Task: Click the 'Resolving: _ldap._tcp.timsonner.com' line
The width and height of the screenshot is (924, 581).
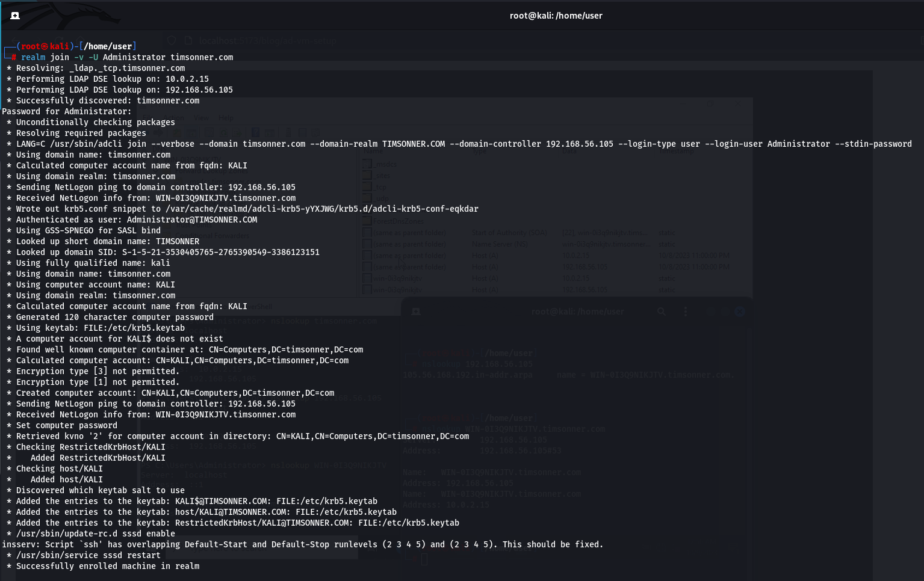Action: pos(96,68)
